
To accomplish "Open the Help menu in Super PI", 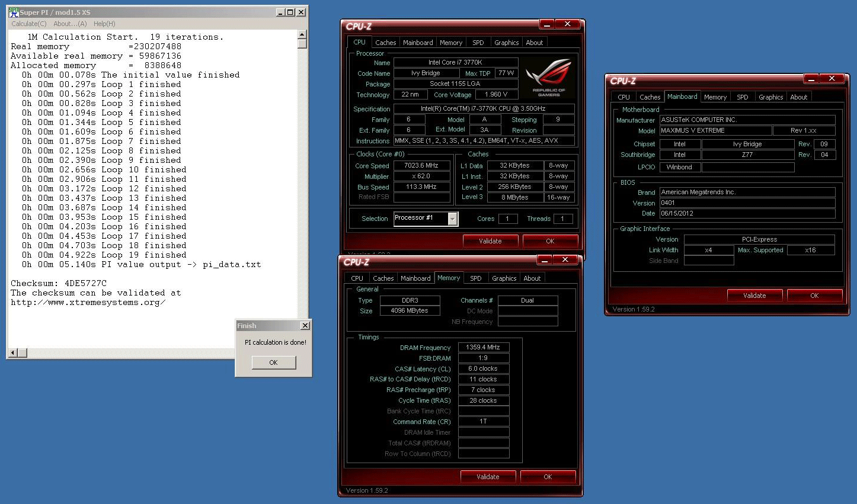I will 104,24.
